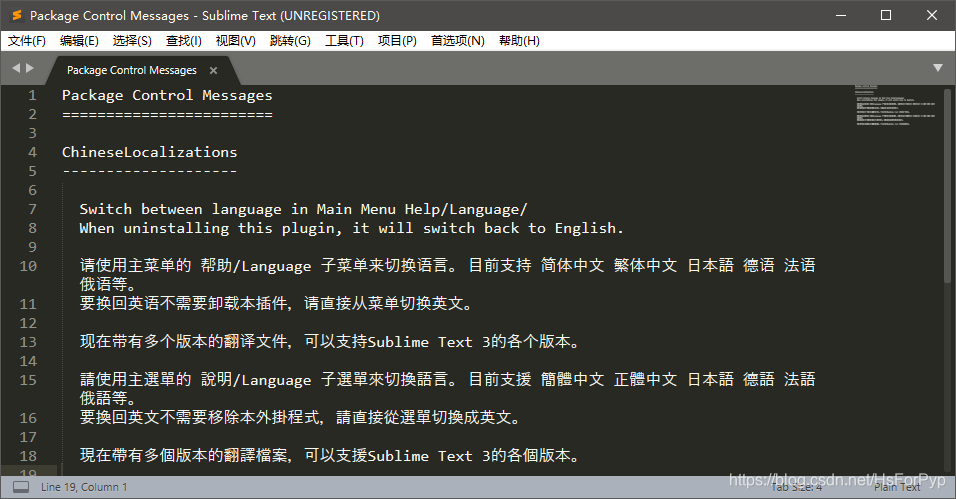
Task: Click the Sublime Text app icon
Action: [17, 15]
